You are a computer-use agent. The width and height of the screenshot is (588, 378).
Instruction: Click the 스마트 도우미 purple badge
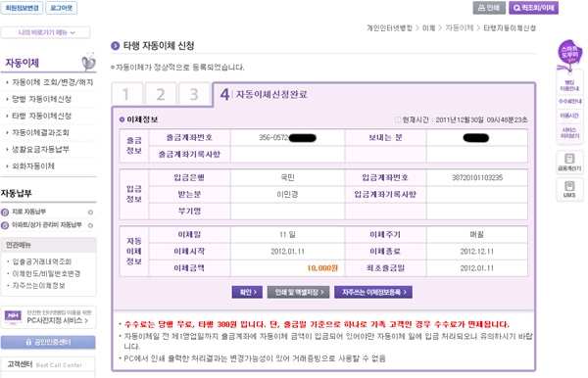point(569,54)
